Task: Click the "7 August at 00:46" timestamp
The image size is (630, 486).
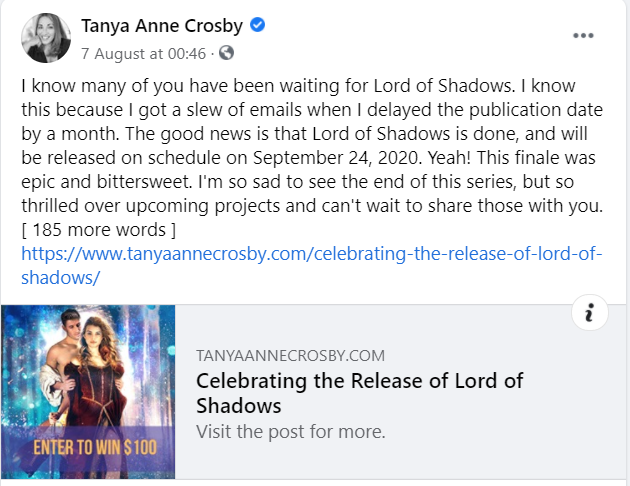Action: coord(143,53)
